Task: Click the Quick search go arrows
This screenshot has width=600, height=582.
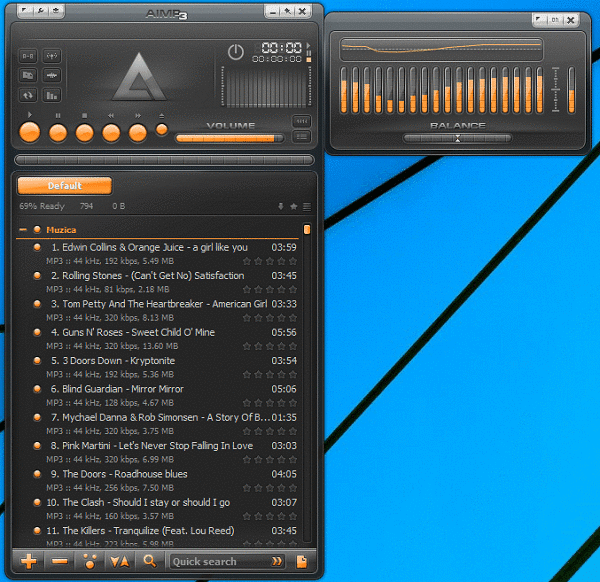Action: 277,561
